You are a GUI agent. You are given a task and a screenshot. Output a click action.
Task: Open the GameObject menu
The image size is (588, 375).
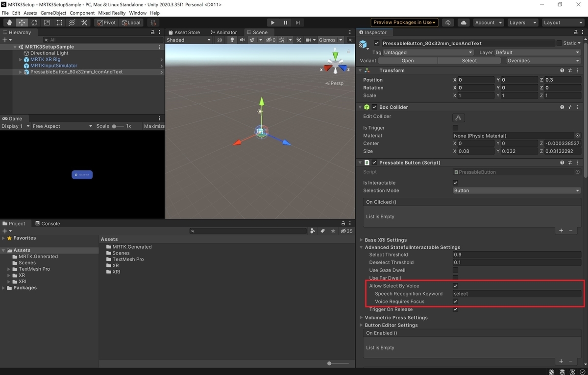[53, 13]
